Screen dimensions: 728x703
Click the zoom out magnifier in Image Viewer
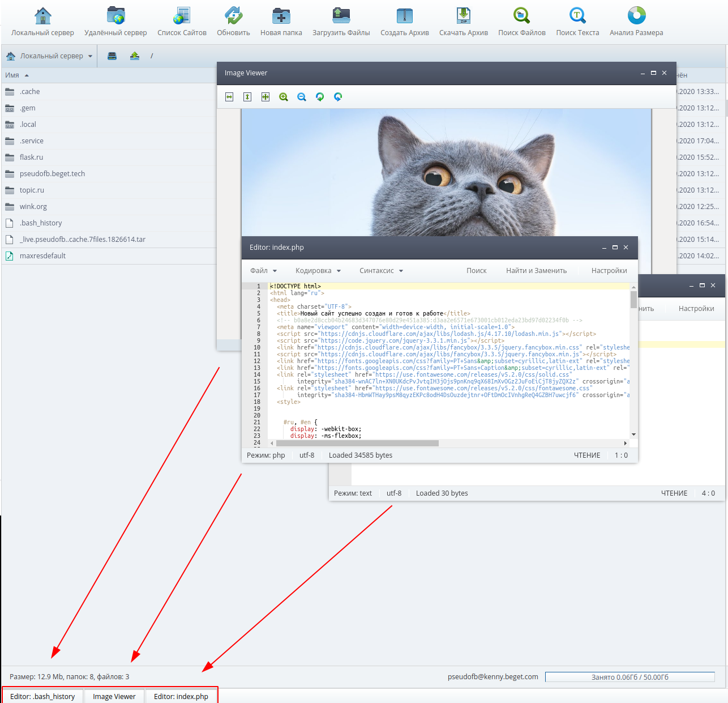click(x=302, y=97)
